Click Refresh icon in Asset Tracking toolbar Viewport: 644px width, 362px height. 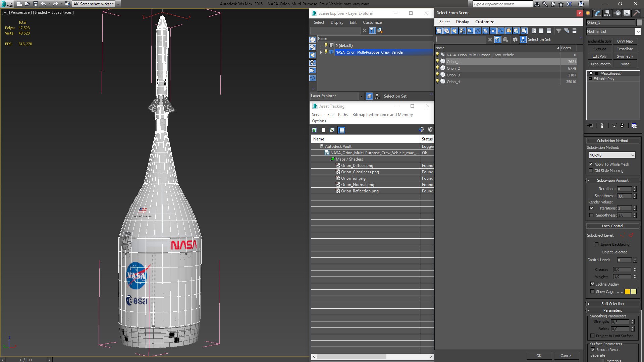tap(314, 130)
